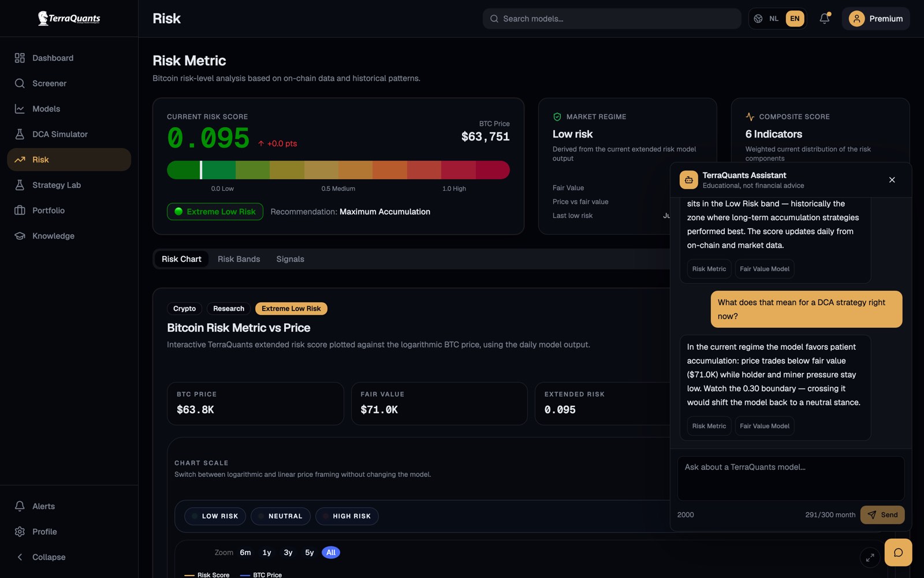
Task: Click the Market Regime shield icon
Action: (x=557, y=117)
